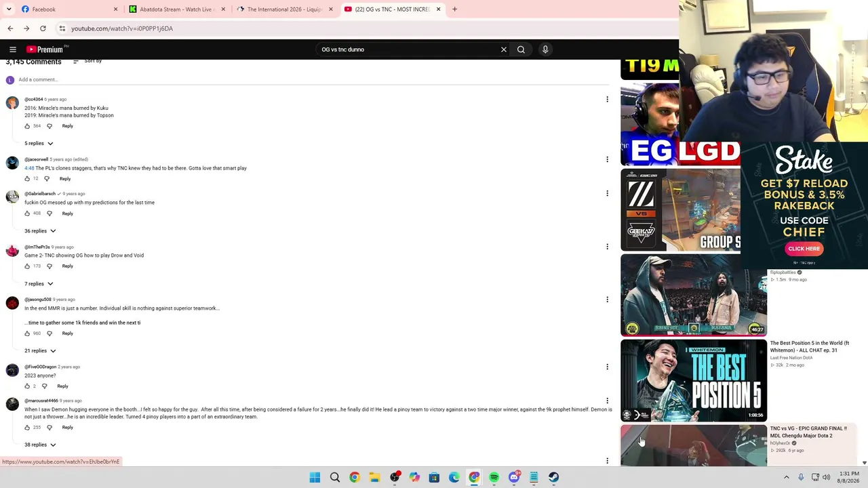Expand 38 replies under @marcusrat4466 comment
Image resolution: width=868 pixels, height=488 pixels.
pos(40,445)
